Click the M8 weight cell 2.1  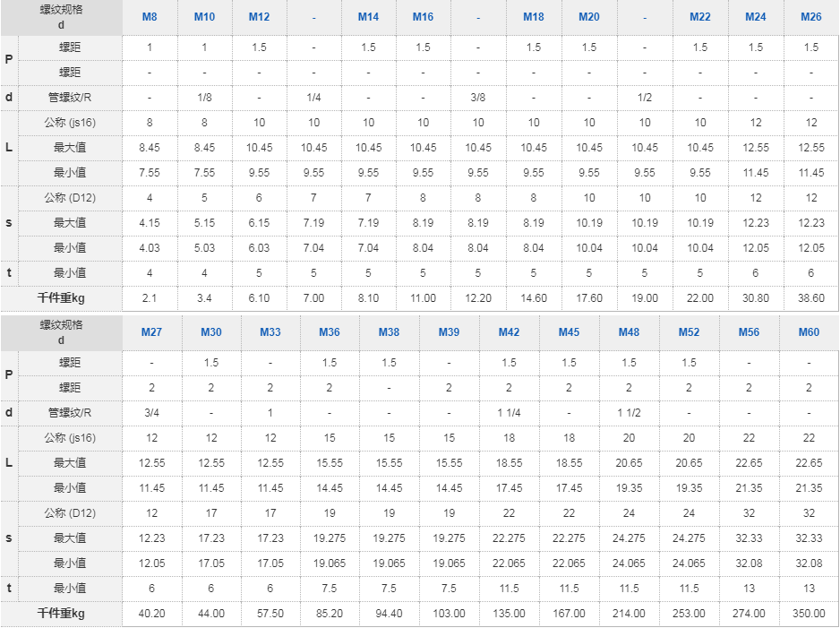coord(150,298)
